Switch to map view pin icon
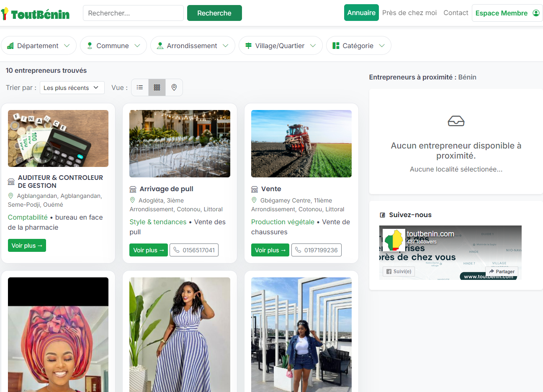The image size is (543, 392). [174, 87]
